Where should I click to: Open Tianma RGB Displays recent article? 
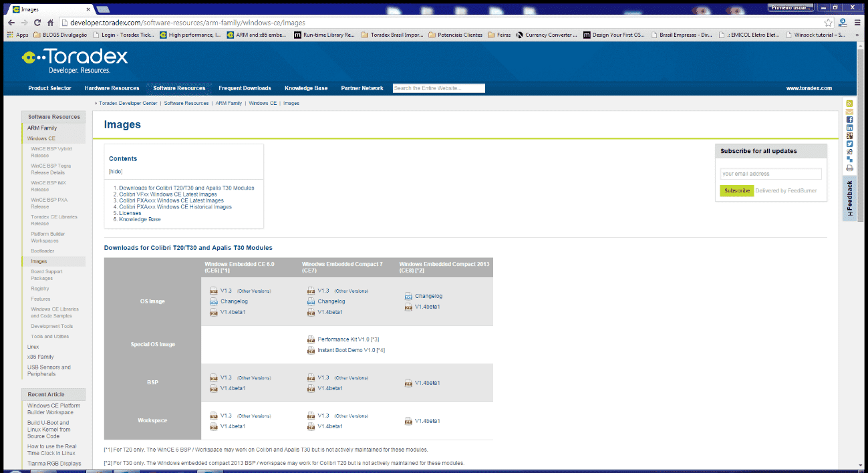tap(54, 463)
